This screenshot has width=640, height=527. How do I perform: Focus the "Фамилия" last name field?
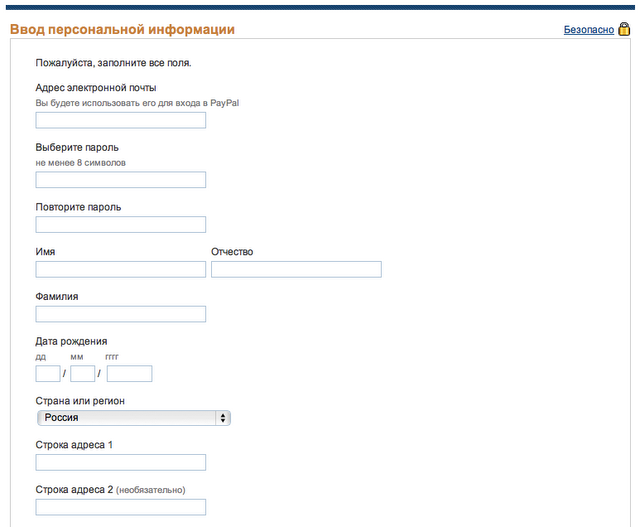121,314
